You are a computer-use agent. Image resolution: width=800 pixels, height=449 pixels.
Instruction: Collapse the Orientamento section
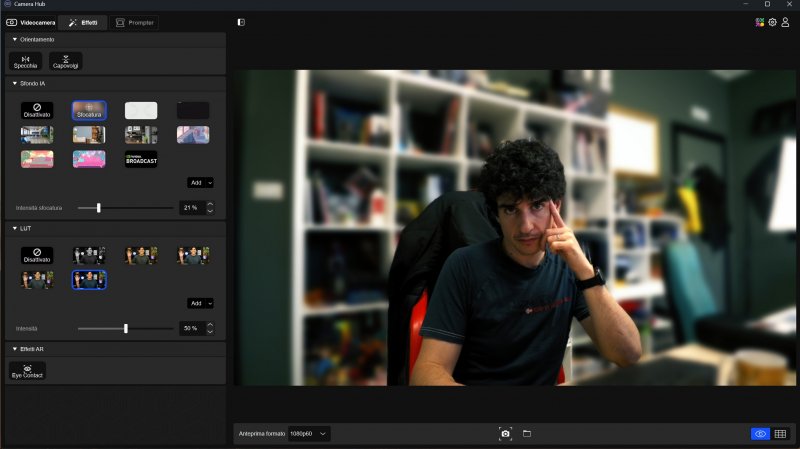coord(15,40)
